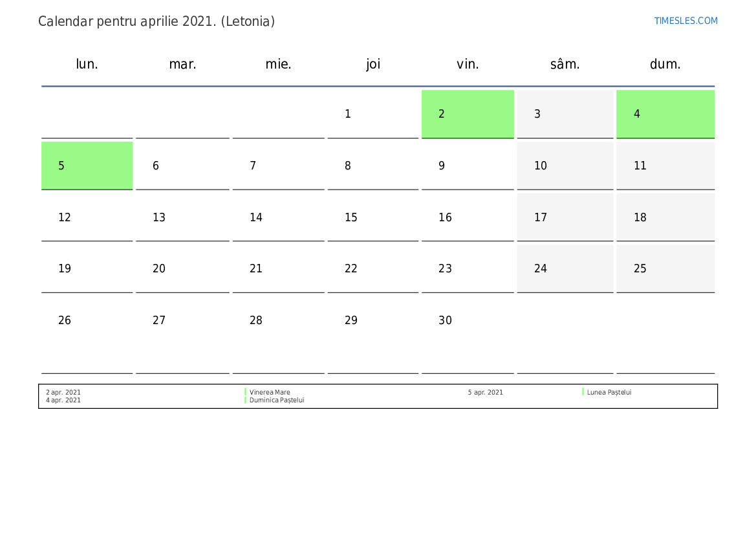Select the joi column header
The image size is (756, 535).
[x=373, y=64]
